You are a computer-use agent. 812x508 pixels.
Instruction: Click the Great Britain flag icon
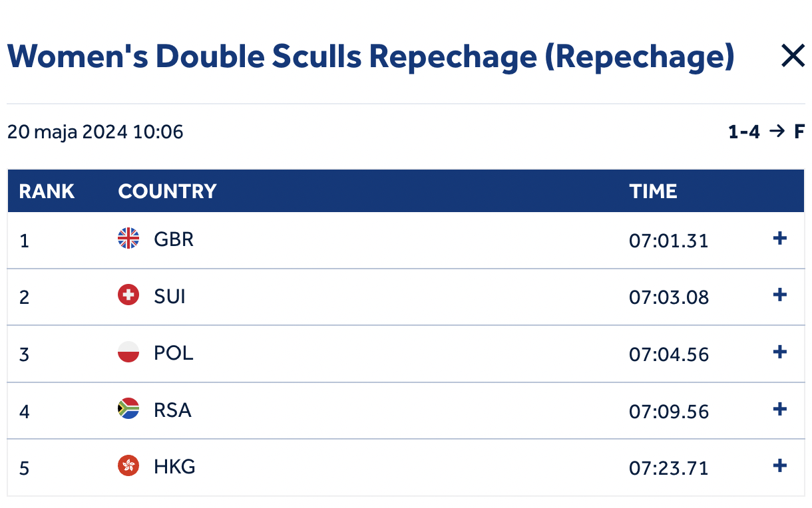128,239
